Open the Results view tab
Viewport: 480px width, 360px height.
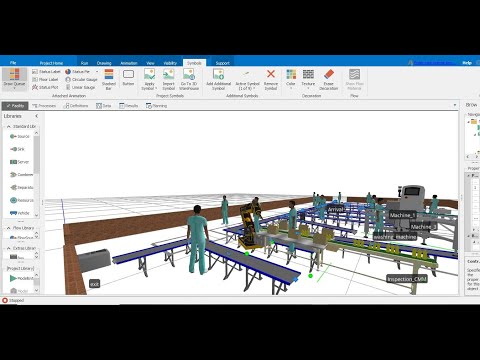(x=128, y=106)
